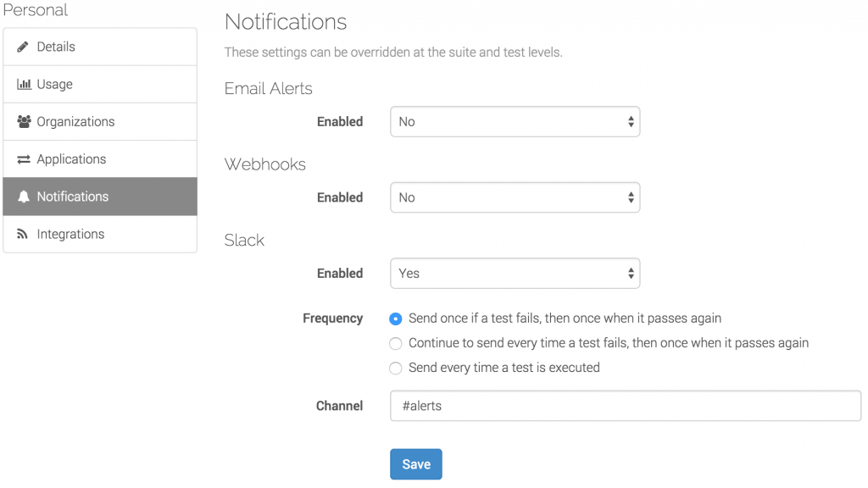This screenshot has height=488, width=868.
Task: Click the Channel input containing #alerts
Action: [x=625, y=405]
